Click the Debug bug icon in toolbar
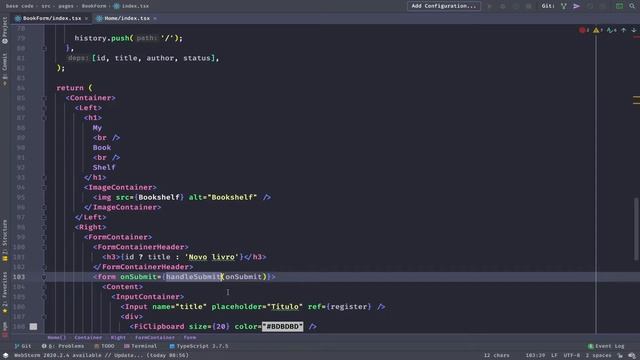 [x=503, y=6]
